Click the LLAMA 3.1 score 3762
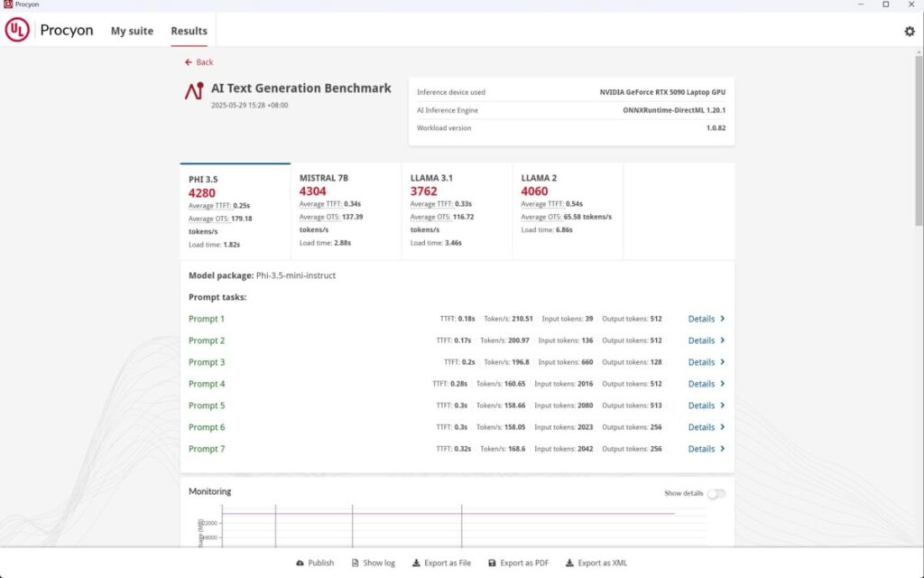This screenshot has width=924, height=578. [424, 191]
